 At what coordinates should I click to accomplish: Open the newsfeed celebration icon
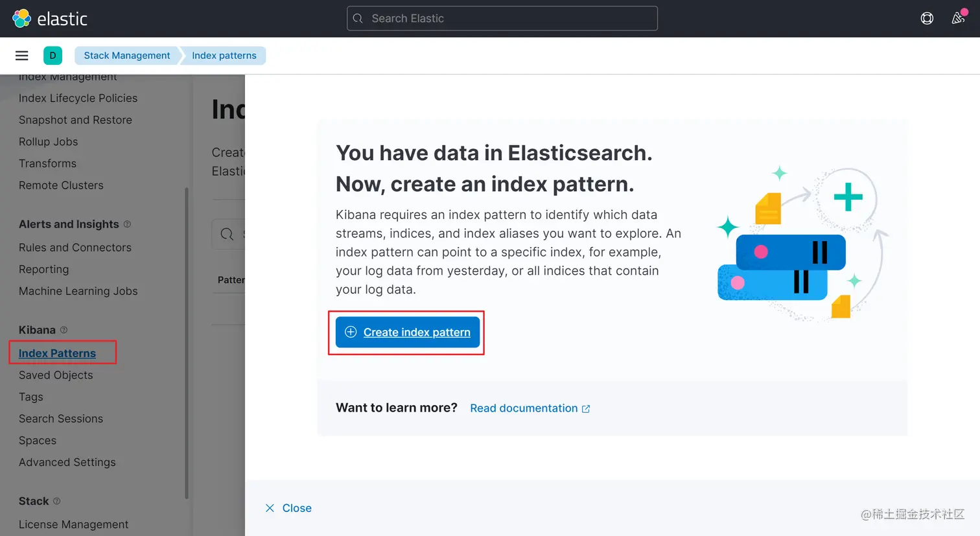[x=958, y=18]
